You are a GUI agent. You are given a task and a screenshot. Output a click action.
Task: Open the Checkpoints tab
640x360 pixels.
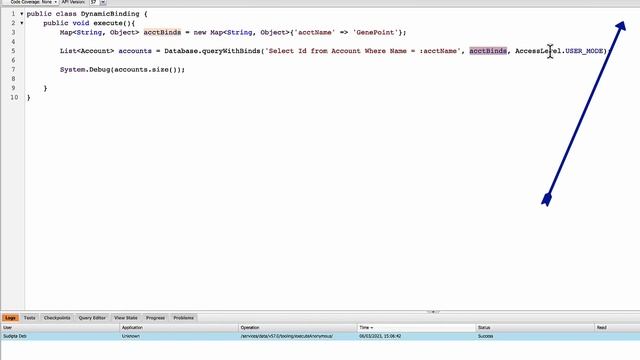coord(57,318)
